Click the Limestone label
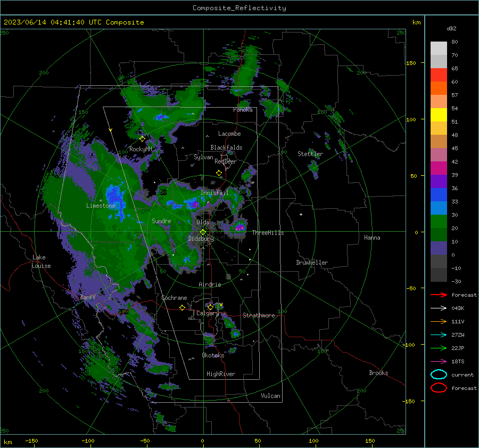Viewport: 479px width, 448px height. tap(101, 206)
